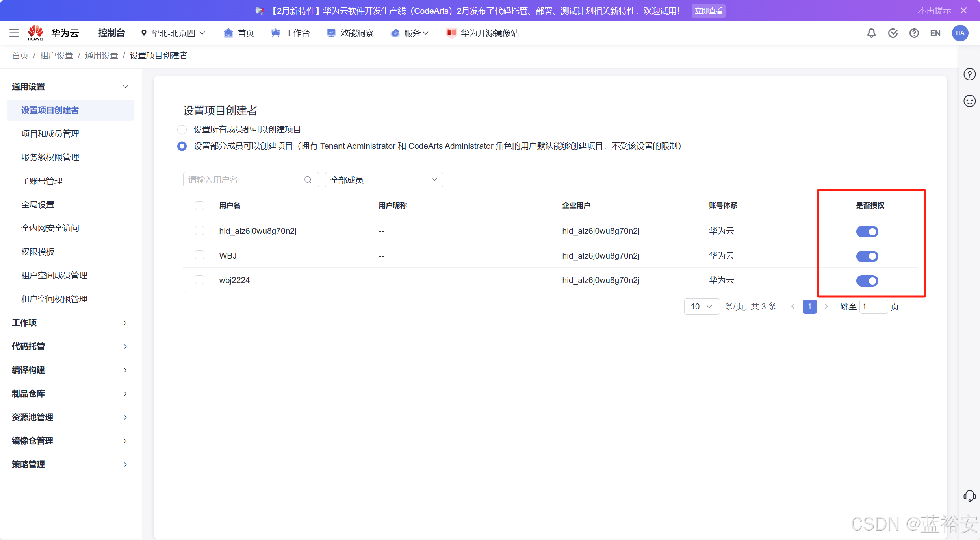Image resolution: width=980 pixels, height=540 pixels.
Task: Click the jump-to page number input
Action: [x=873, y=307]
